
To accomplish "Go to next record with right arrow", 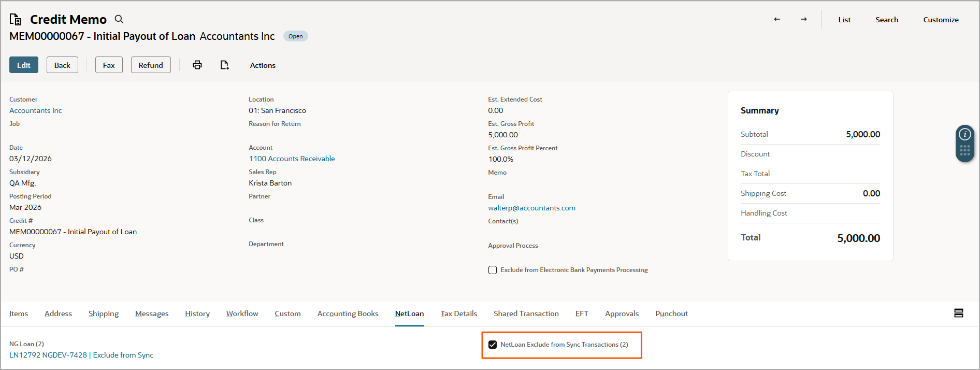I will point(803,19).
